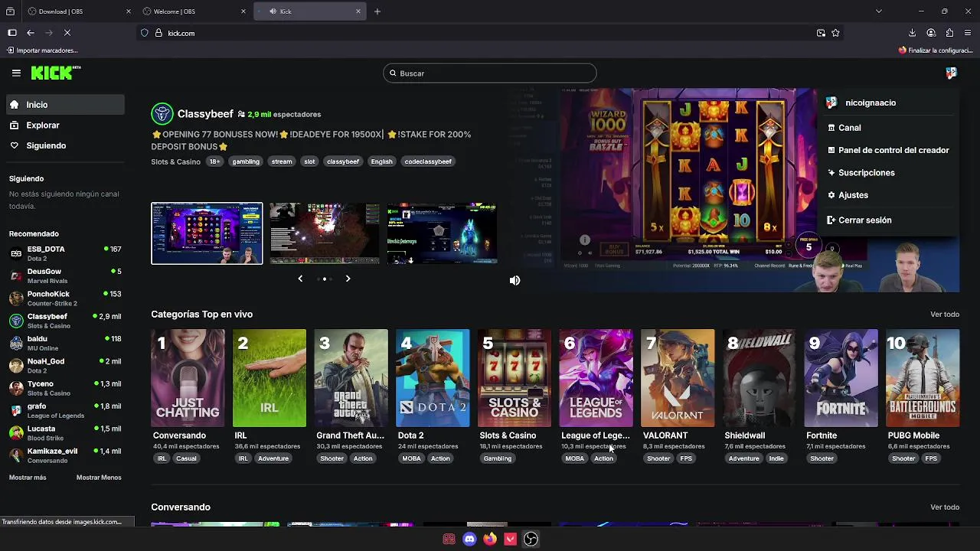This screenshot has height=551, width=980.
Task: Mute the featured stream with speaker icon
Action: (514, 280)
